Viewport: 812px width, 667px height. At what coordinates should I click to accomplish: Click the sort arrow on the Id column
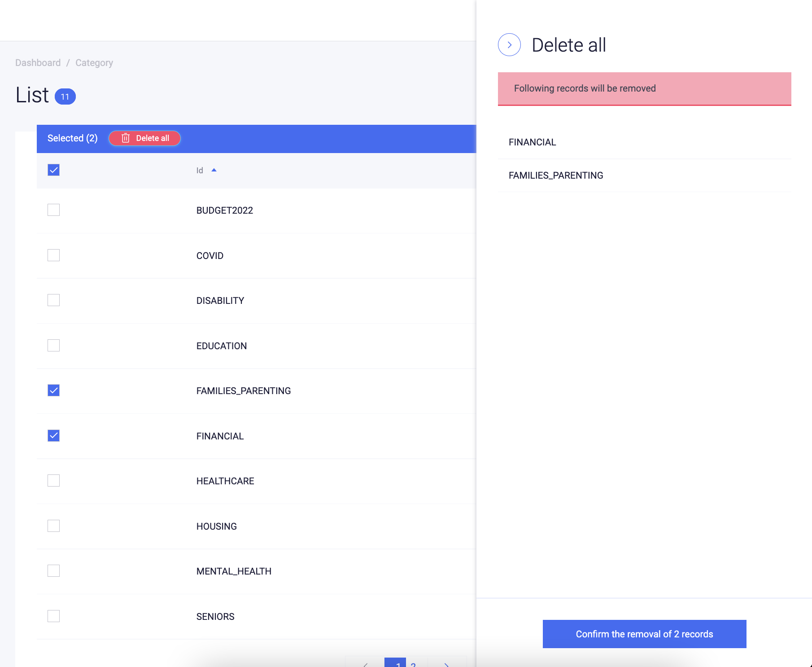(214, 170)
